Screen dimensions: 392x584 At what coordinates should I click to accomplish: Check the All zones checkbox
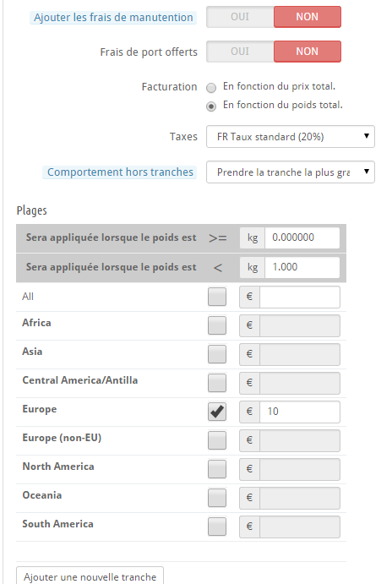[217, 297]
